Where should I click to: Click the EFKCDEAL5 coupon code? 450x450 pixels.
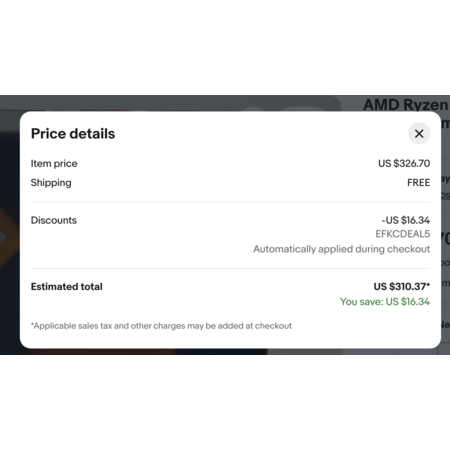pyautogui.click(x=403, y=234)
